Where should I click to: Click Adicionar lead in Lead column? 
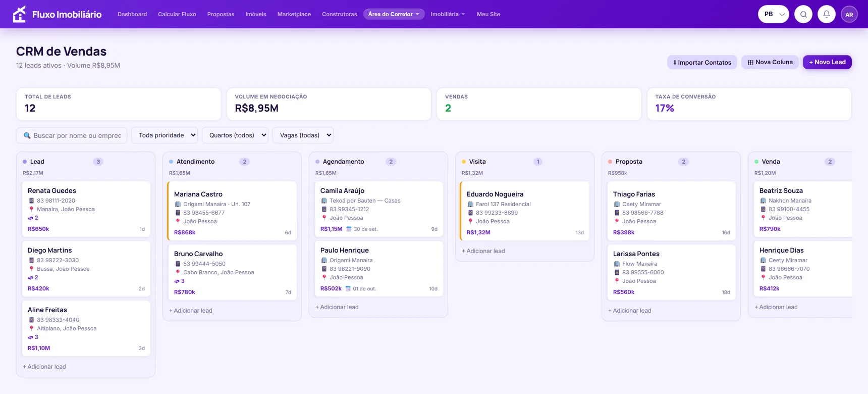(x=44, y=367)
